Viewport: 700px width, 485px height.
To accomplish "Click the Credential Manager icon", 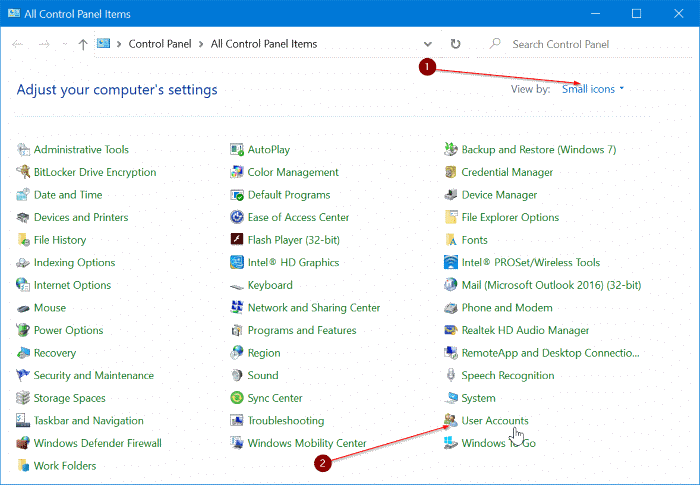I will (x=451, y=172).
